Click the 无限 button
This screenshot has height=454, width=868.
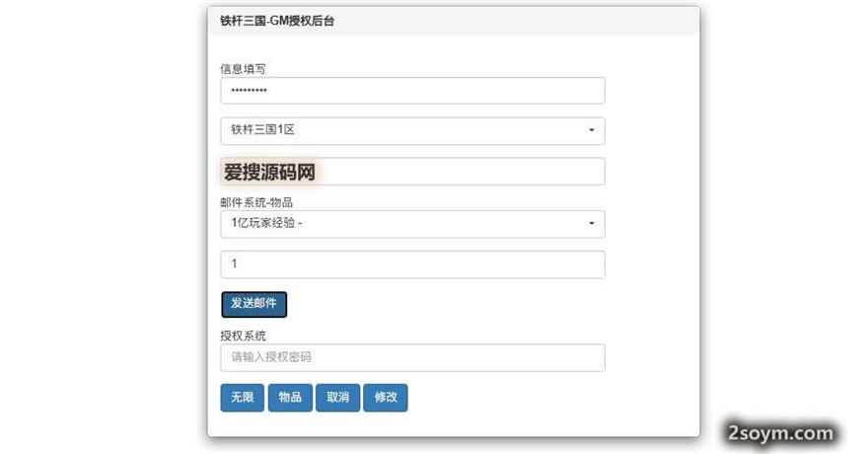click(242, 398)
